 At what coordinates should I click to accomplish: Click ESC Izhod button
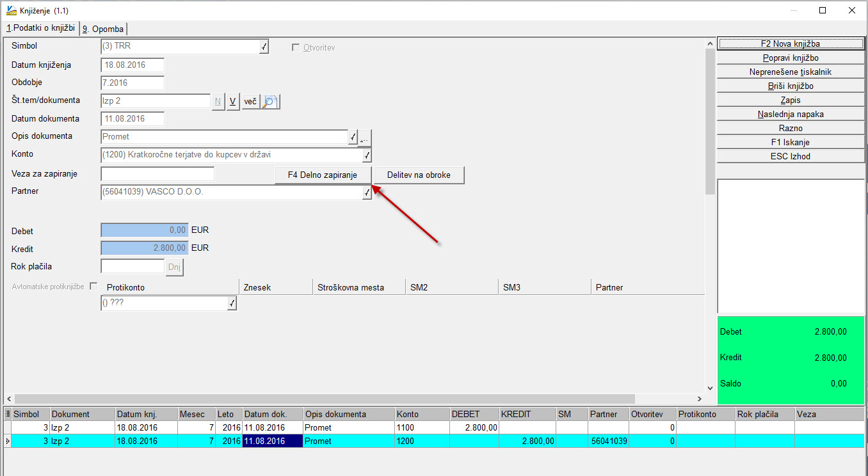click(x=791, y=156)
